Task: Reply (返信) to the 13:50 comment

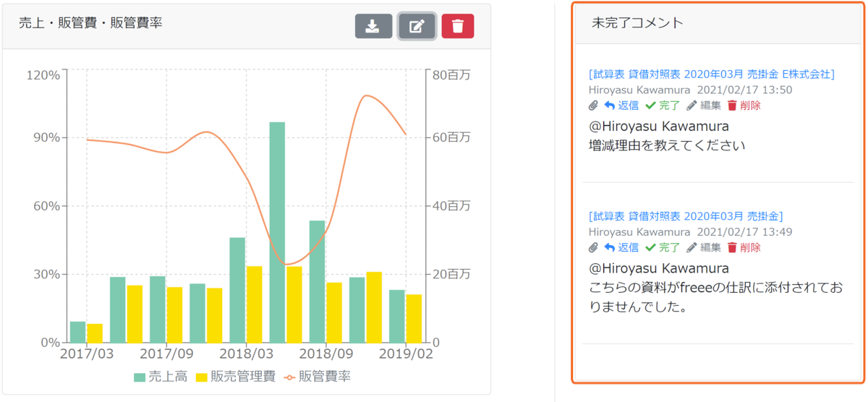Action: click(621, 106)
